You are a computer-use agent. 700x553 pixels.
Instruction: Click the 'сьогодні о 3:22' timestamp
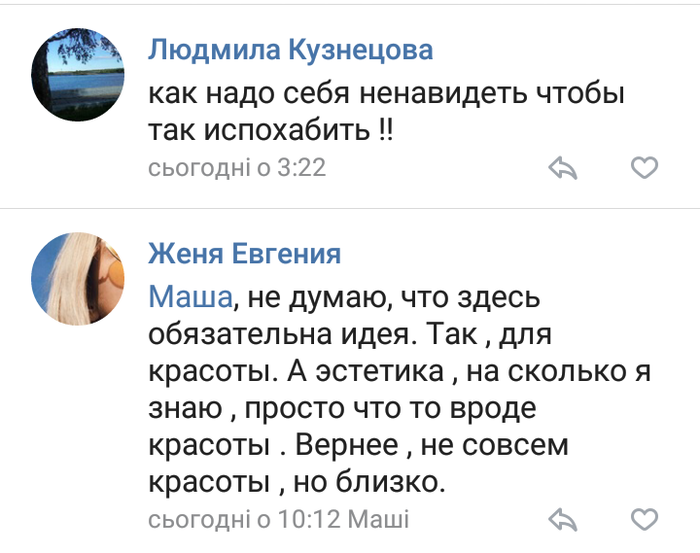coord(237,167)
